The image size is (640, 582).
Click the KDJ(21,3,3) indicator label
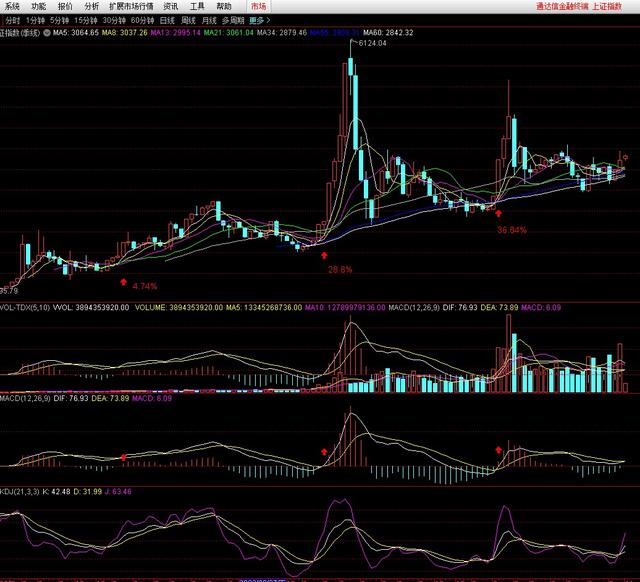pos(20,491)
